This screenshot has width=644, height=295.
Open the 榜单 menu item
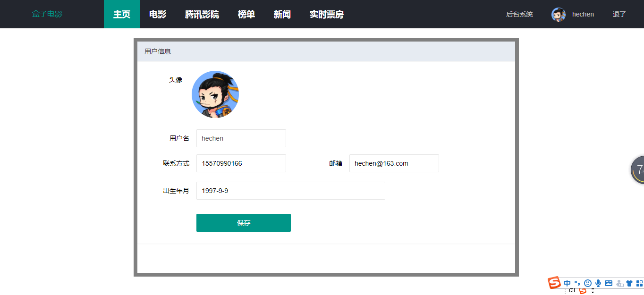[246, 14]
